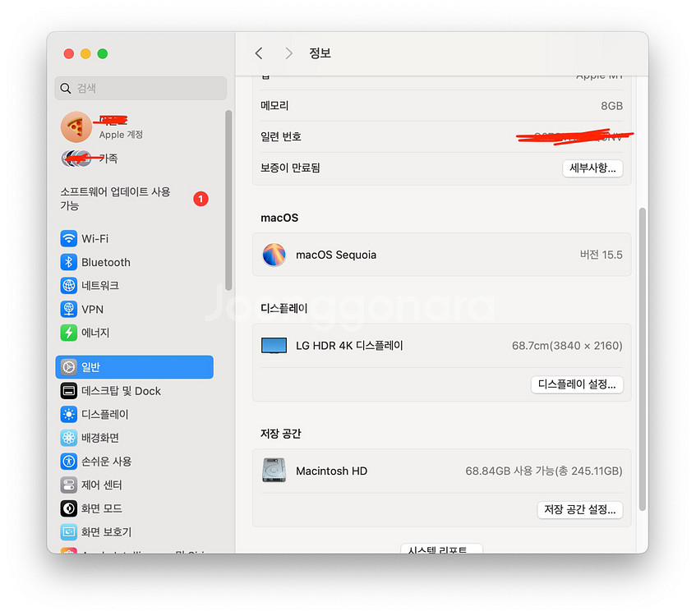Click the 보증이 만료됨 label

click(290, 168)
